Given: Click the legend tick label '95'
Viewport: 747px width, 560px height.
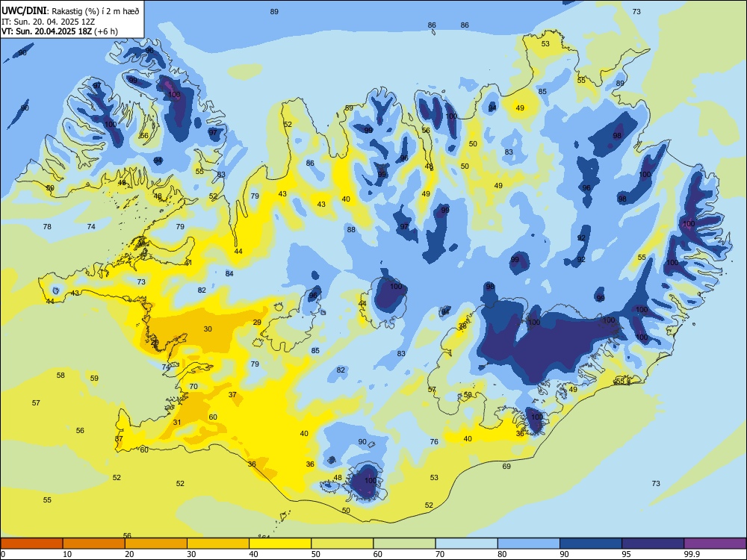Looking at the screenshot, I should click(626, 554).
